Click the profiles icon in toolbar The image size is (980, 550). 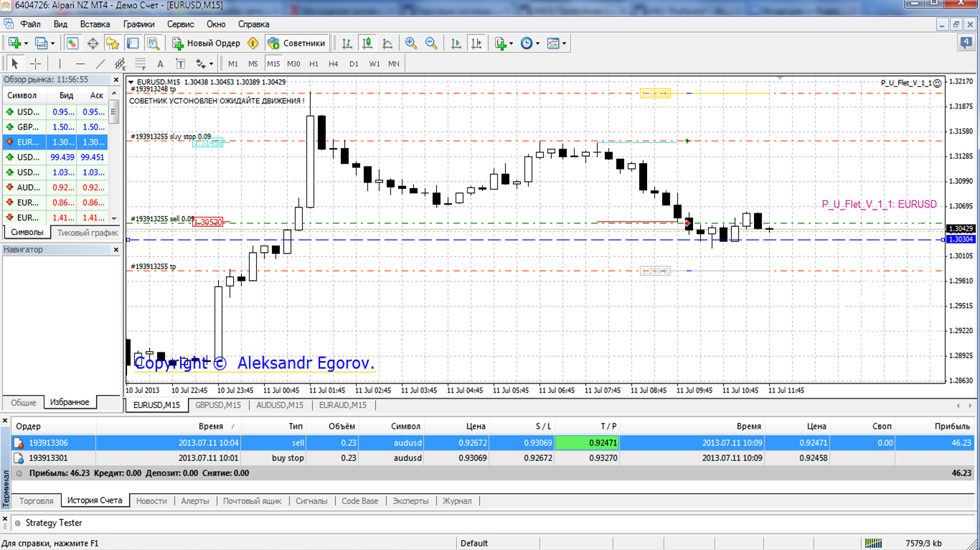(40, 43)
